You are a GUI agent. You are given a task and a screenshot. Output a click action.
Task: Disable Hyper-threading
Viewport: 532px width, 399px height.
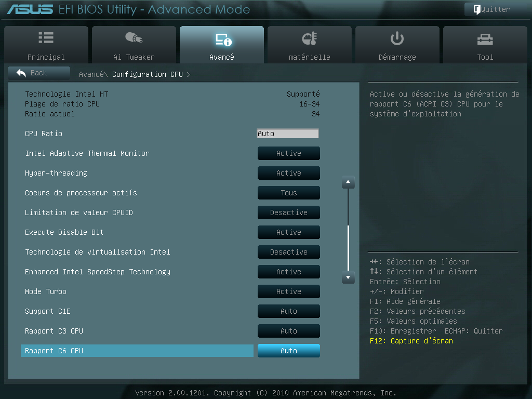[x=288, y=173]
